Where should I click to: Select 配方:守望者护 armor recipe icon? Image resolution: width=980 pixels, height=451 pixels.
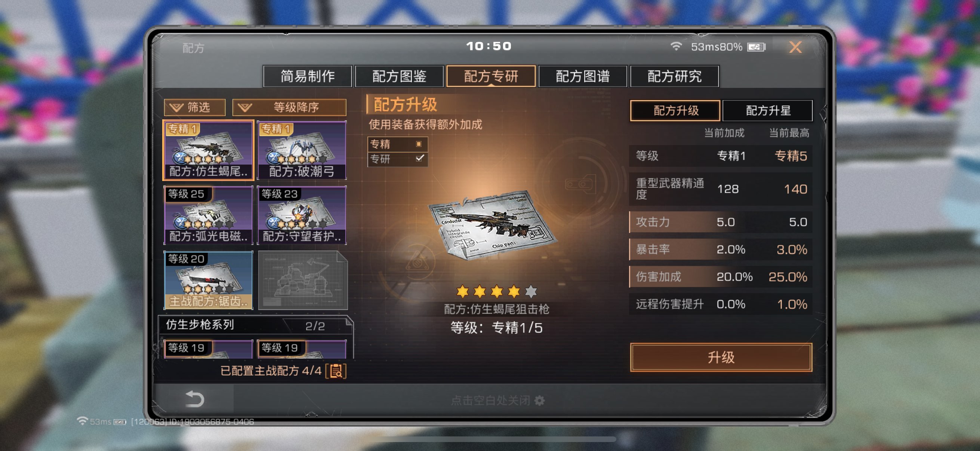(x=302, y=215)
